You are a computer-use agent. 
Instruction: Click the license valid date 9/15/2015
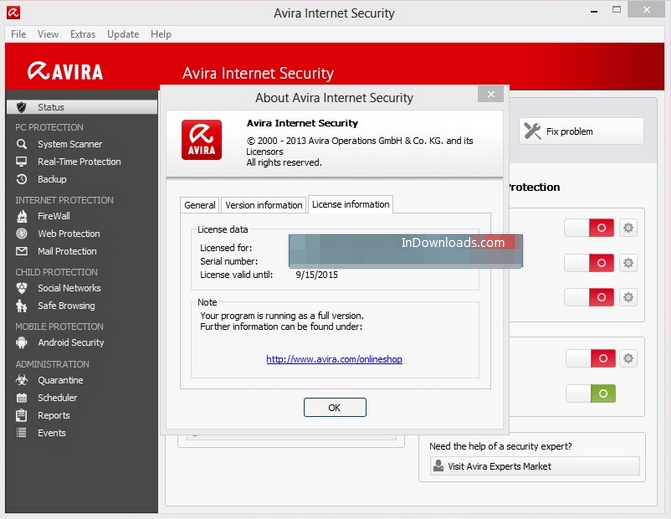(x=317, y=275)
